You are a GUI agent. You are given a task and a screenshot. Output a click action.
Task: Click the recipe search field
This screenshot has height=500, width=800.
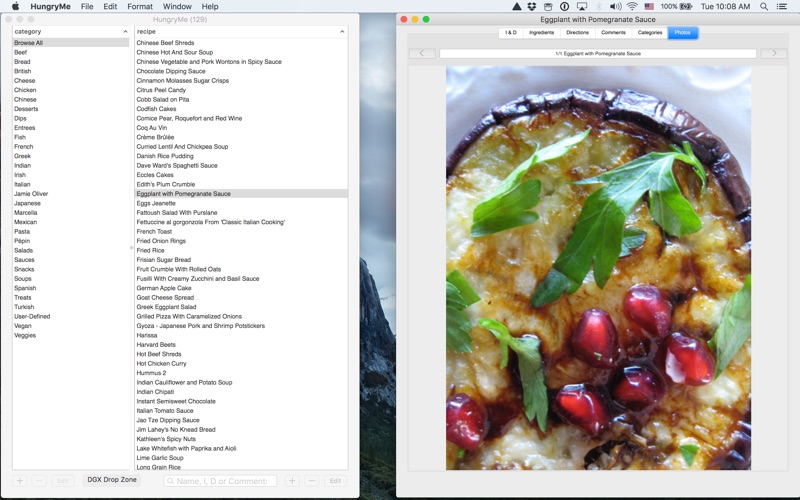pos(220,481)
